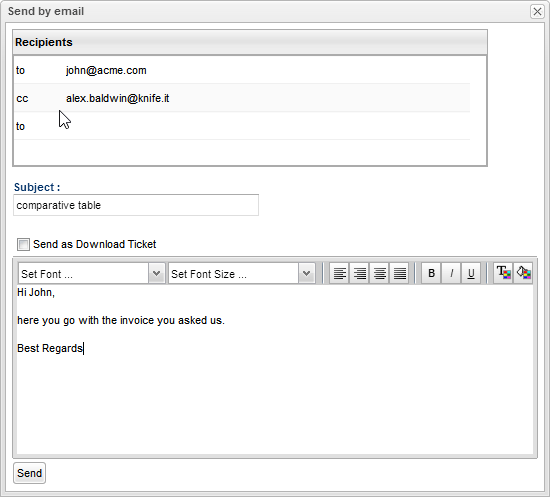This screenshot has height=497, width=550.
Task: Click the empty third recipient address cell
Action: [267, 126]
